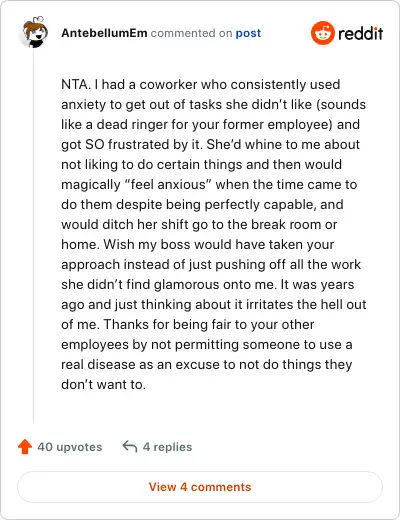Open the AntebellumEm username link
This screenshot has width=400, height=520.
point(104,33)
